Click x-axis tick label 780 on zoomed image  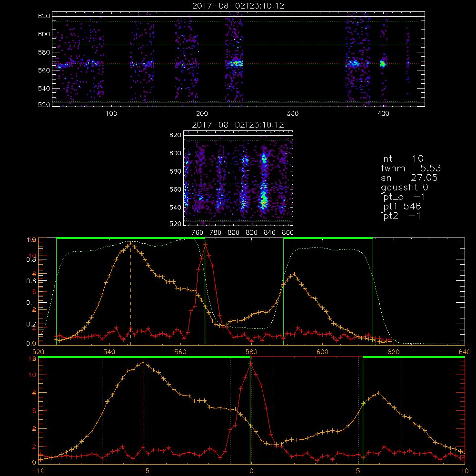[216, 233]
